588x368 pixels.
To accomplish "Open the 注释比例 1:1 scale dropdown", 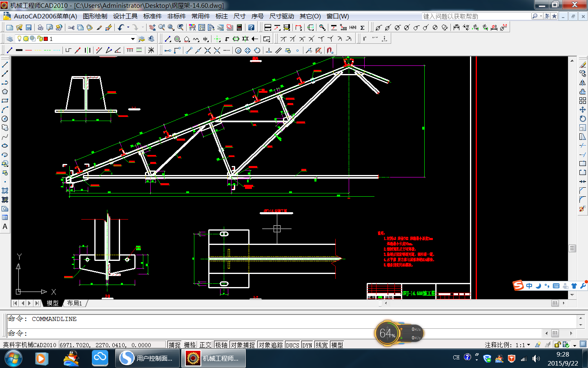I will pyautogui.click(x=529, y=345).
